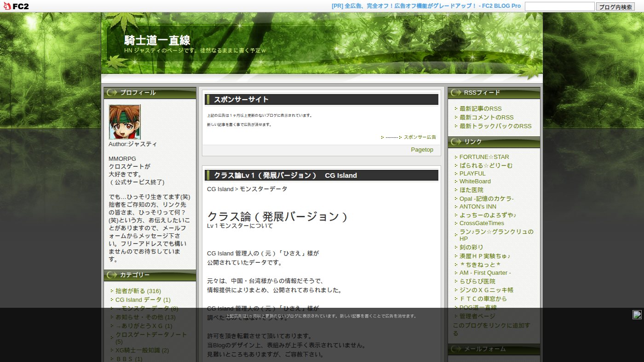Open the ＦＴＣの車窓から link
This screenshot has width=644, height=362.
point(483,299)
